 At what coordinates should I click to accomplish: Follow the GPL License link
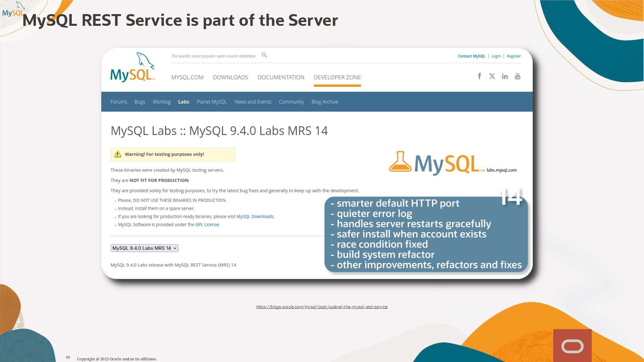point(207,225)
